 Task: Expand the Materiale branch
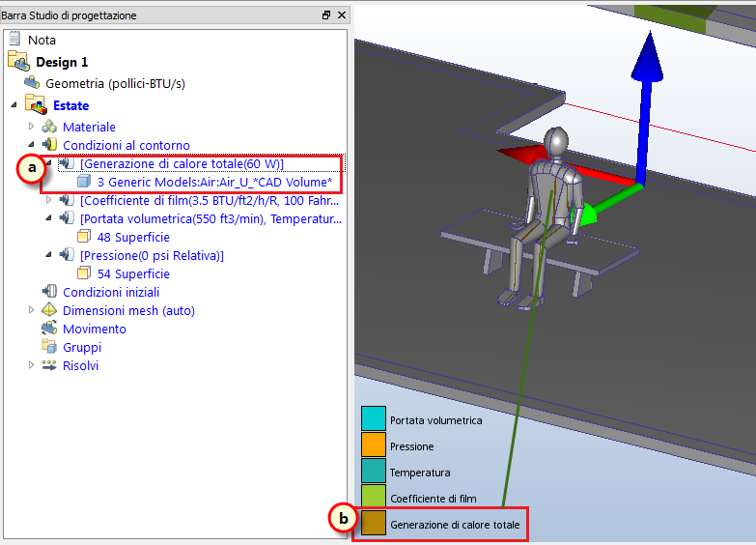[31, 127]
